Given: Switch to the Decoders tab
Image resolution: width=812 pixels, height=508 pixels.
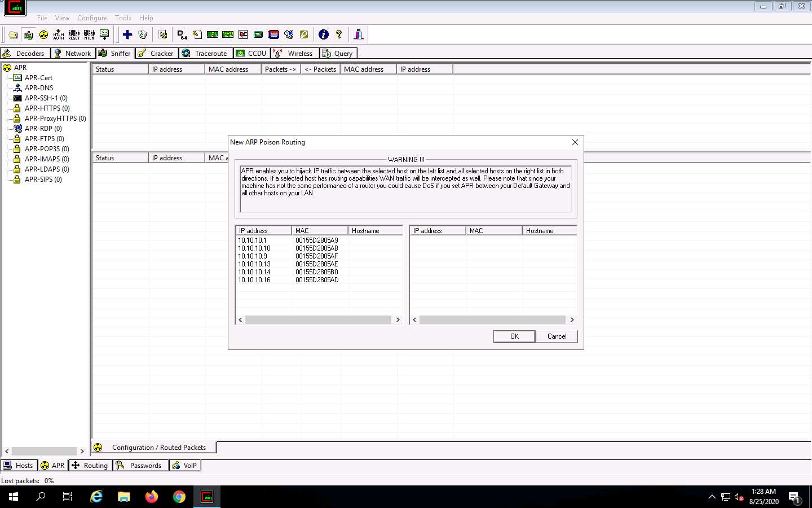Looking at the screenshot, I should click(x=25, y=53).
